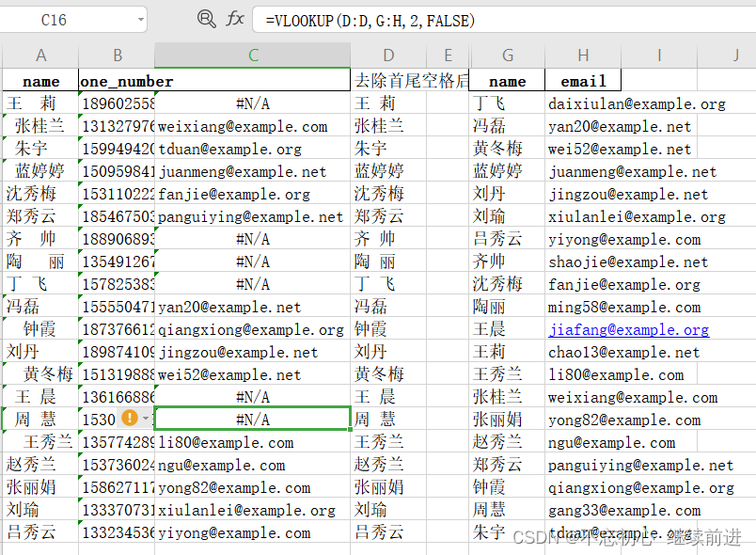Screen dimensions: 756x555
Task: Click the formula bar with VLOOKUP formula
Action: click(504, 21)
